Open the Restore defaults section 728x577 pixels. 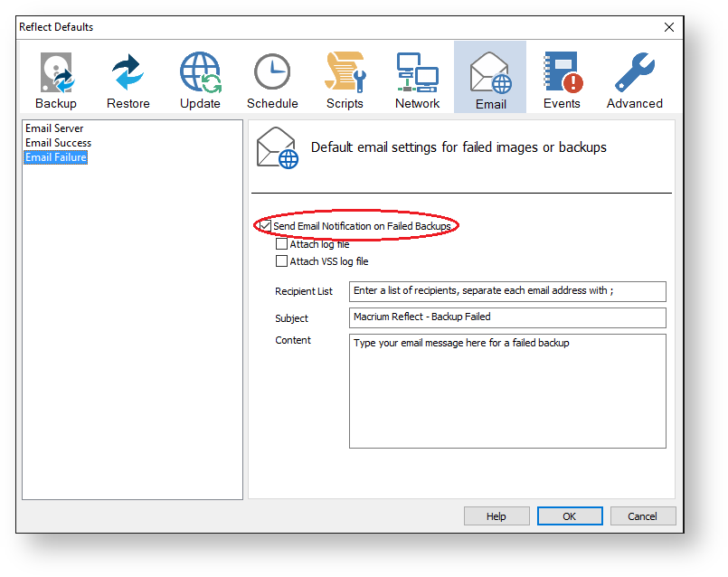[x=128, y=80]
